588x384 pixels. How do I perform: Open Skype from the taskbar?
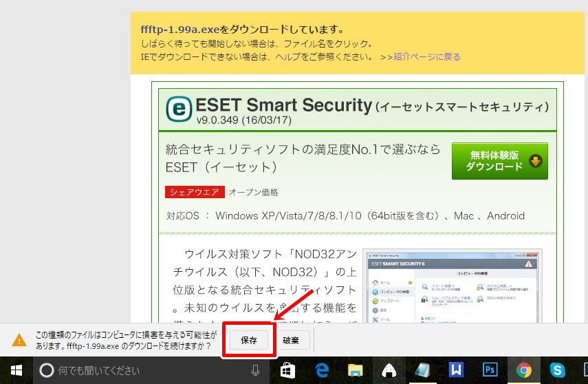[557, 370]
